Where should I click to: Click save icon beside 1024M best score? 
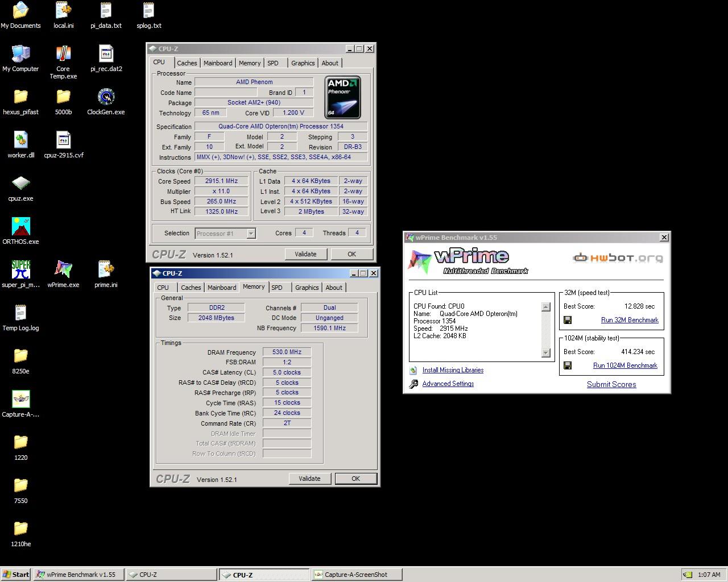point(567,365)
